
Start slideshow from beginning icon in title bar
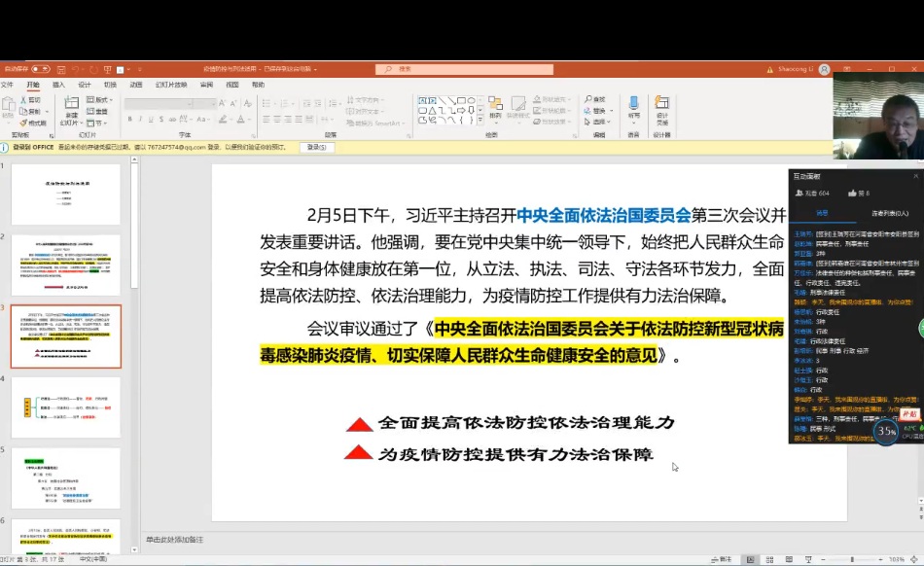pos(107,69)
